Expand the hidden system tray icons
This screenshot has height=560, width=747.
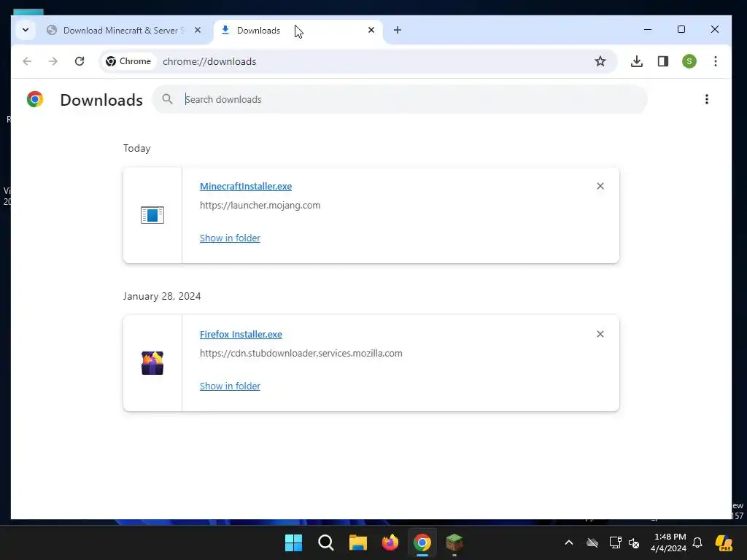pos(569,542)
